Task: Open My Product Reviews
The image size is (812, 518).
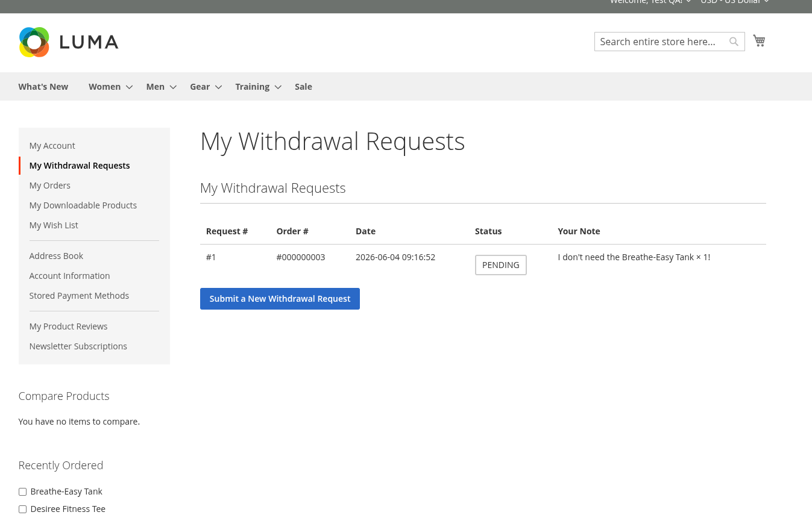Action: click(x=68, y=326)
